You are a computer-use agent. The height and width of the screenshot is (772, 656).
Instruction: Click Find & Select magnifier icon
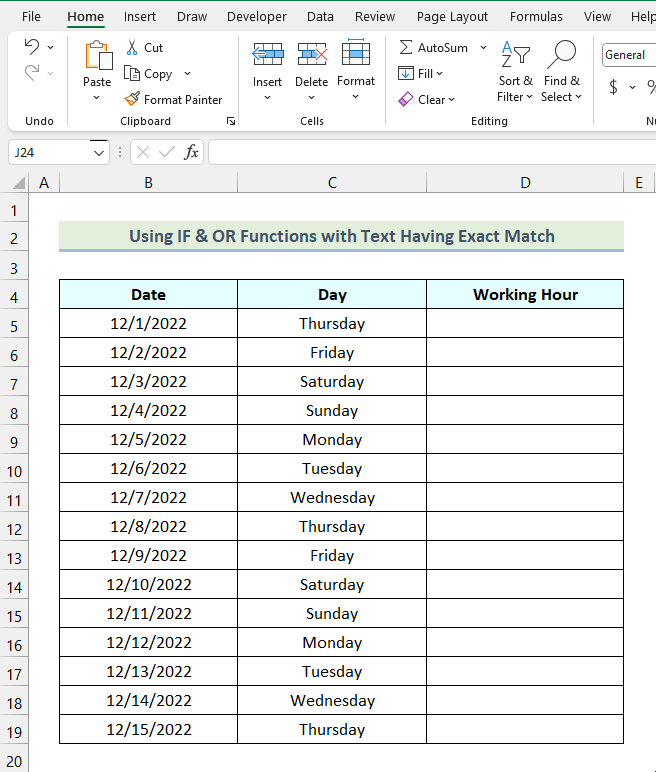click(561, 54)
